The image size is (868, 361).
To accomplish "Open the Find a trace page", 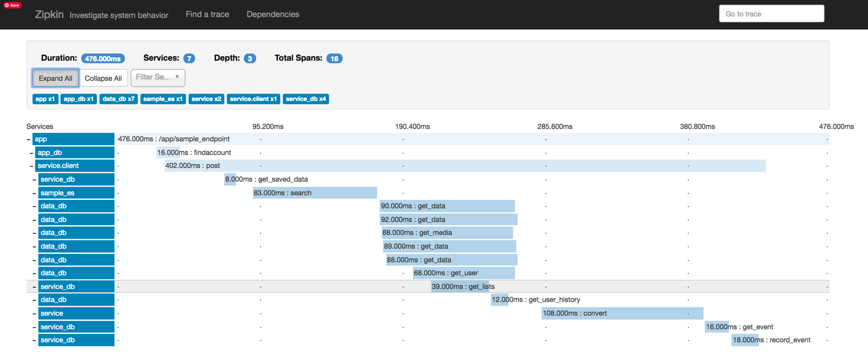I will [x=207, y=14].
